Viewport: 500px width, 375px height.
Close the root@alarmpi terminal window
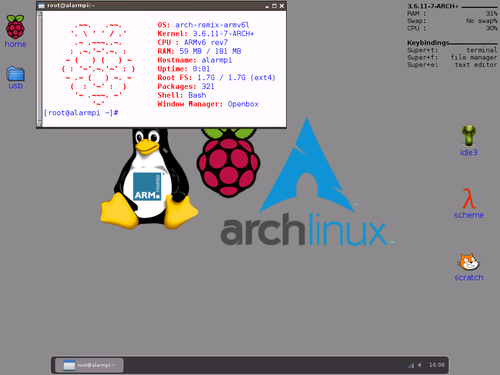pos(282,6)
